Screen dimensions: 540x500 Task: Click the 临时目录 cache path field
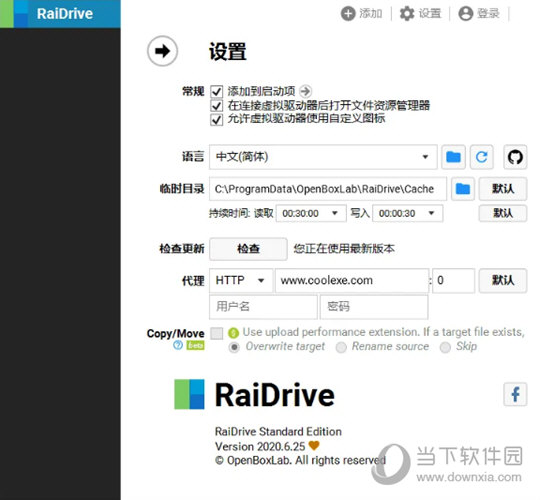[x=328, y=189]
